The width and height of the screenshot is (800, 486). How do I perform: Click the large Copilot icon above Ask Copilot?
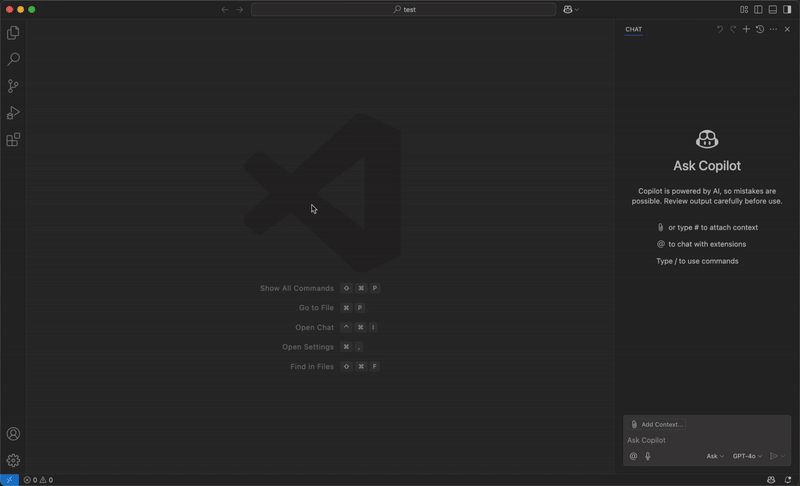[707, 139]
